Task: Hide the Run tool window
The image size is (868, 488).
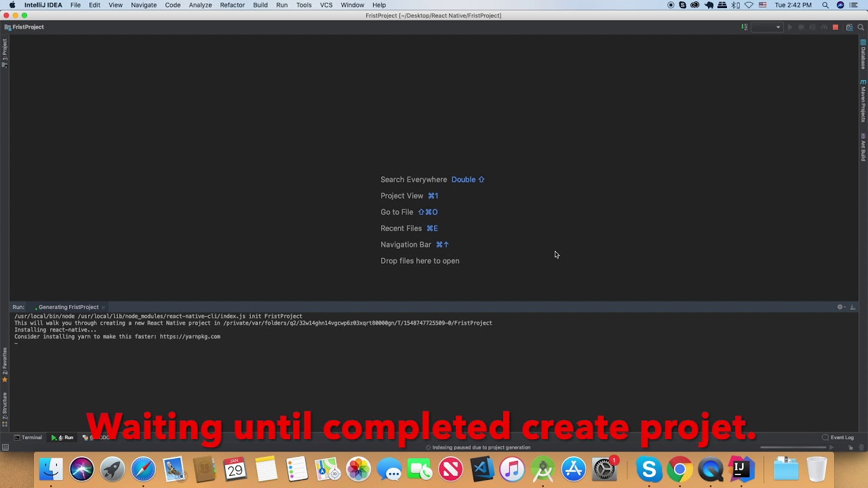Action: (852, 307)
